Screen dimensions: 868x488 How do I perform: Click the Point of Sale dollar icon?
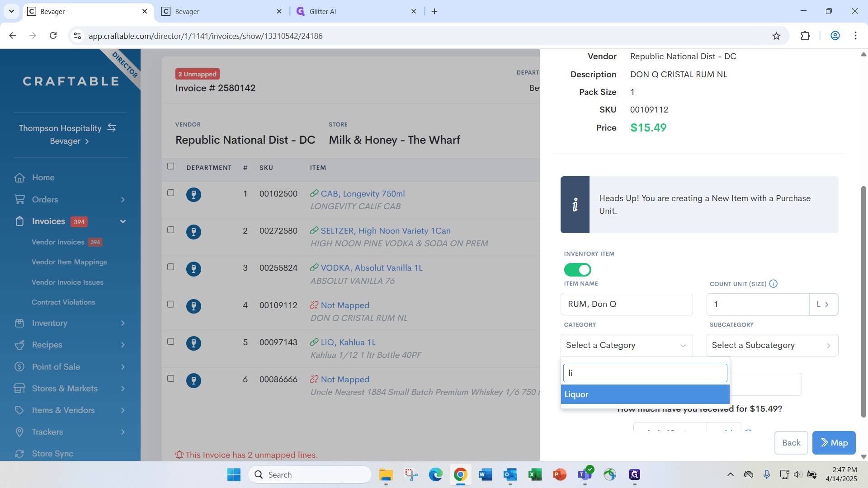(19, 366)
